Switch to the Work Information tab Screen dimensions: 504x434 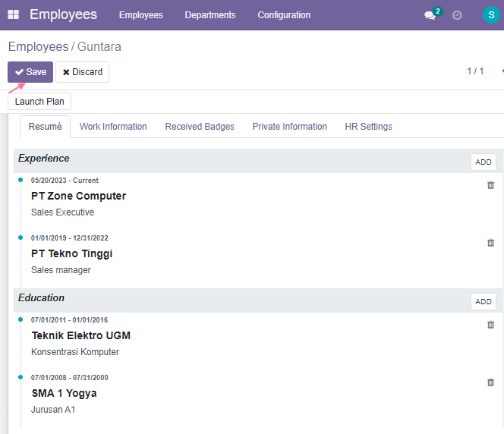(113, 127)
